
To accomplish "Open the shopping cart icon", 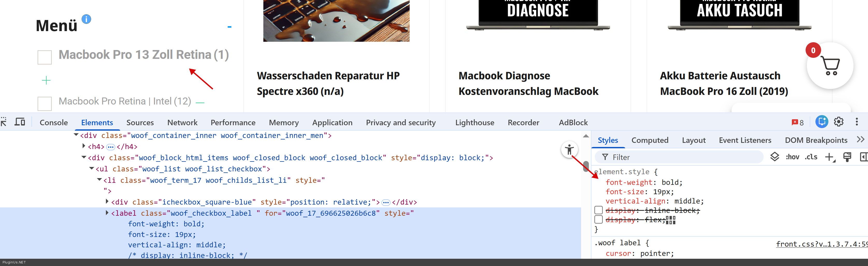I will point(830,66).
